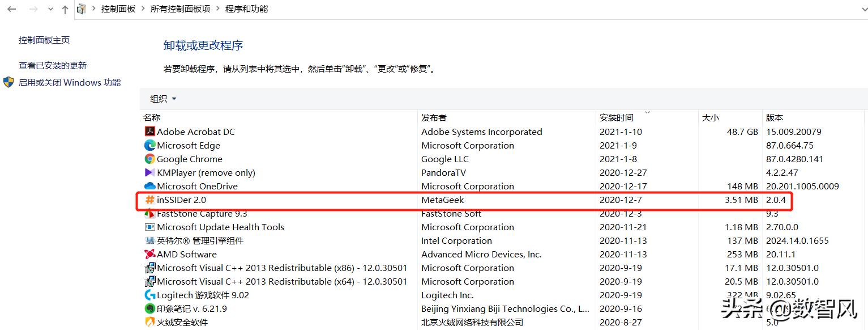868x330 pixels.
Task: Click the Adobe Acrobat DC program icon
Action: pyautogui.click(x=149, y=131)
